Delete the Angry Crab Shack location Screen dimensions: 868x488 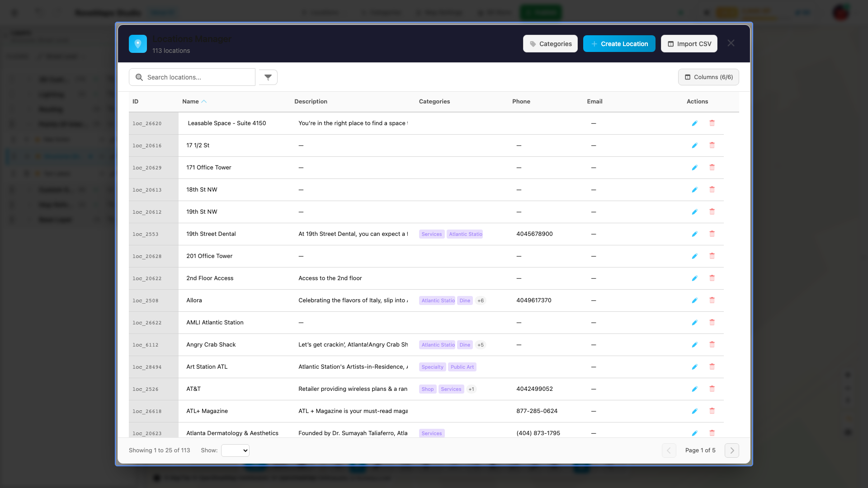712,344
